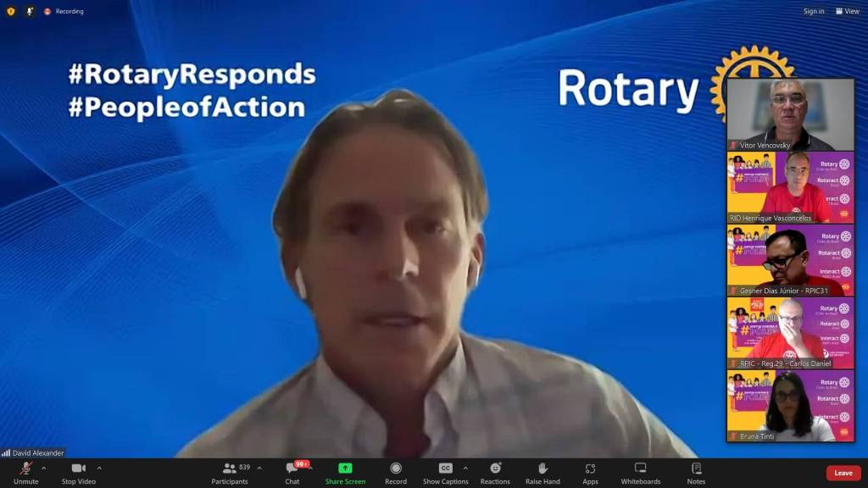
Task: Open Whiteboards
Action: click(x=640, y=472)
